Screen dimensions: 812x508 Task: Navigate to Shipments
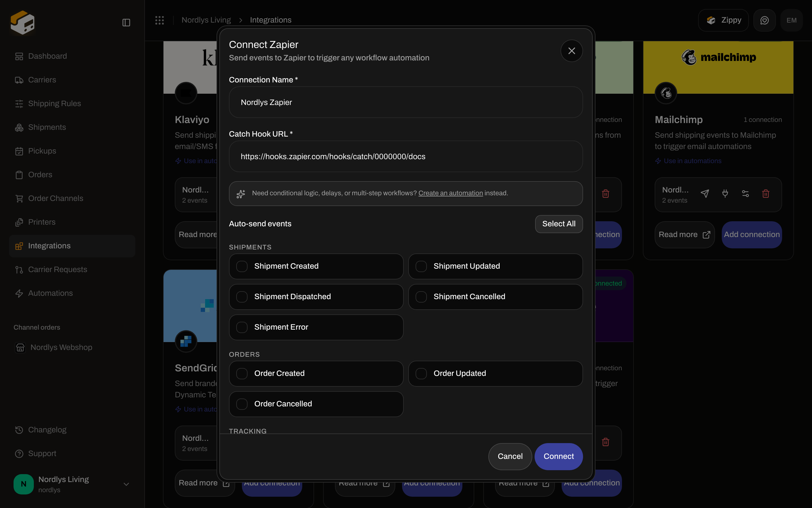72,127
